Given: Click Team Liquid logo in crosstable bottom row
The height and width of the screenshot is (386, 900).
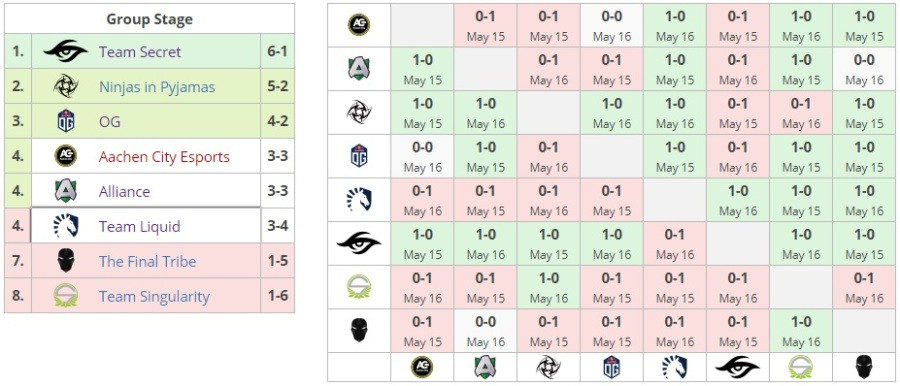Looking at the screenshot, I should 674,366.
